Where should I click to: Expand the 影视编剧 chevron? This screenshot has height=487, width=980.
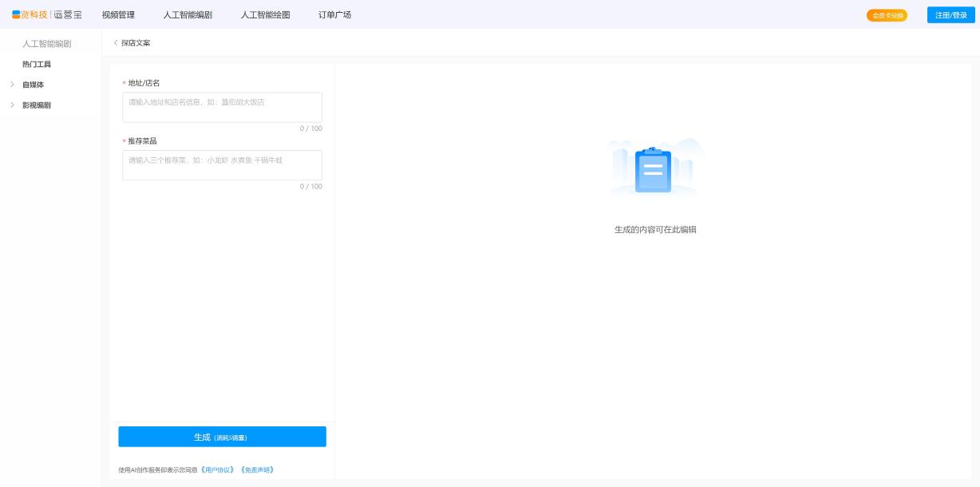pos(12,105)
